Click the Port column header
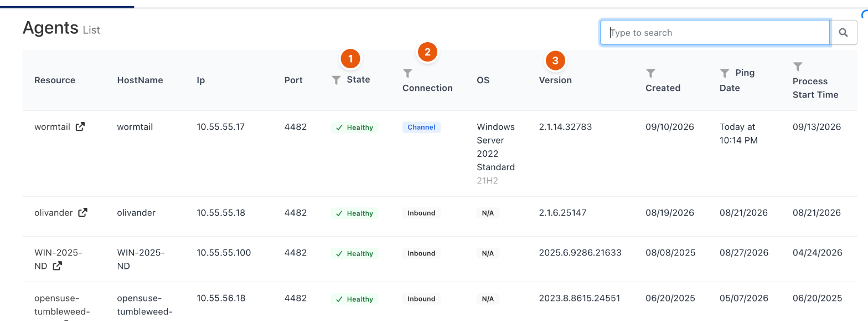The width and height of the screenshot is (868, 321). [293, 80]
